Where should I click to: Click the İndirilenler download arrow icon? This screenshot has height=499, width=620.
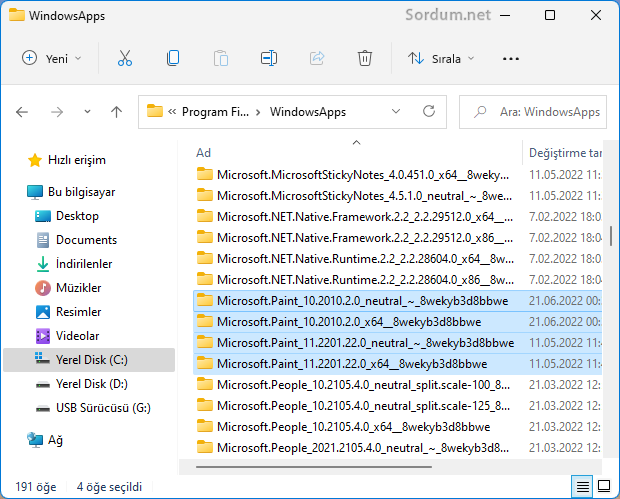(43, 264)
